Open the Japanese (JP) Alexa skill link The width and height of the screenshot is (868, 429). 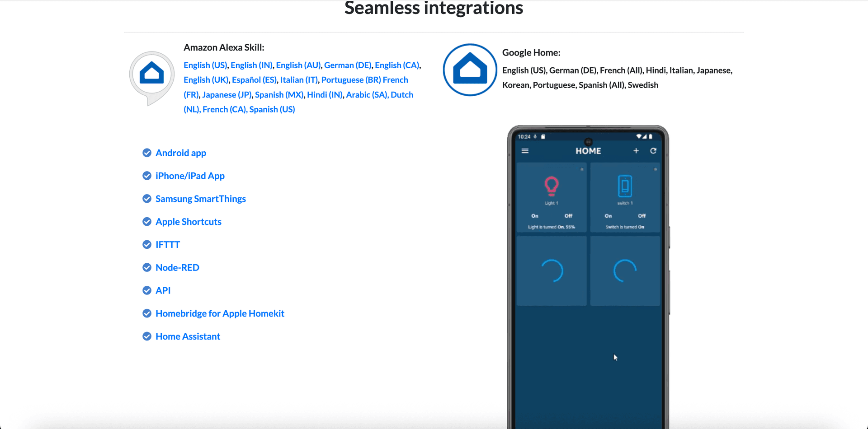click(x=227, y=95)
